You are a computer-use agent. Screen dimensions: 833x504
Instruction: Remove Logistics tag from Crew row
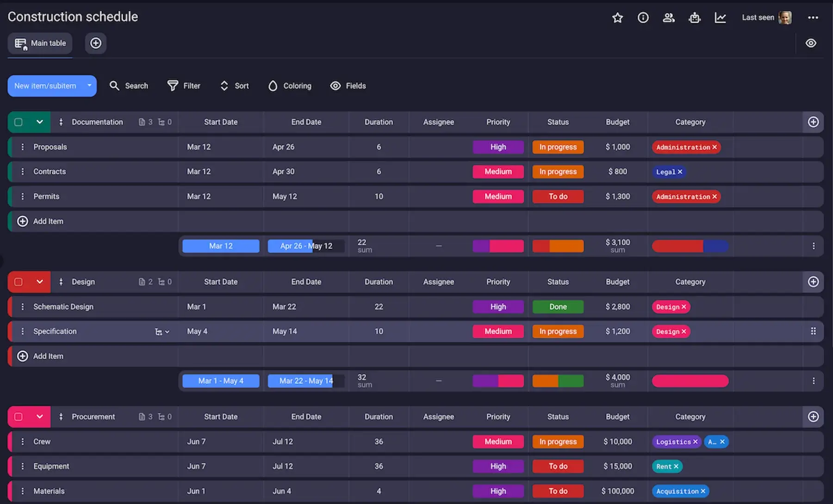695,442
